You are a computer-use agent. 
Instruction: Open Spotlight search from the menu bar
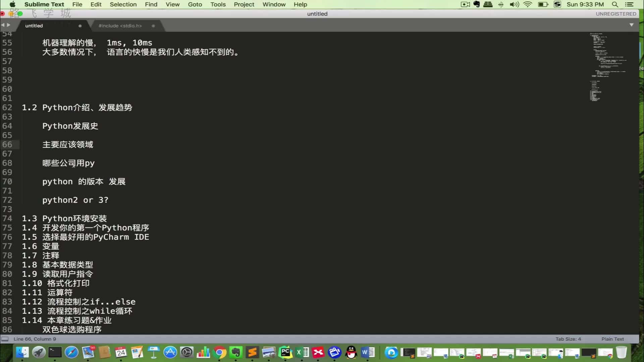tap(615, 4)
